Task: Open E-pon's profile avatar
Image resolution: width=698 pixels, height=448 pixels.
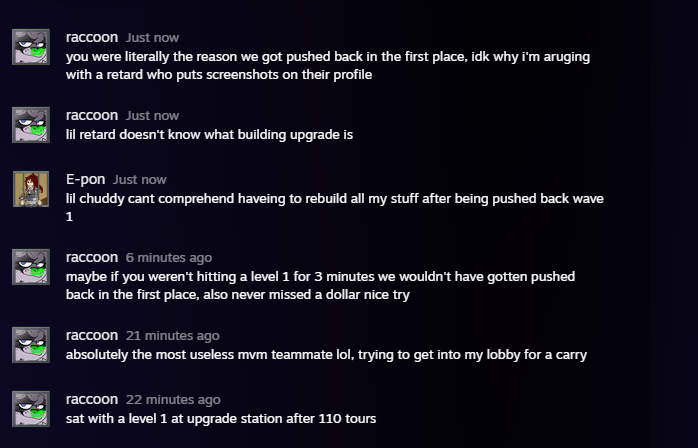Action: (30, 189)
